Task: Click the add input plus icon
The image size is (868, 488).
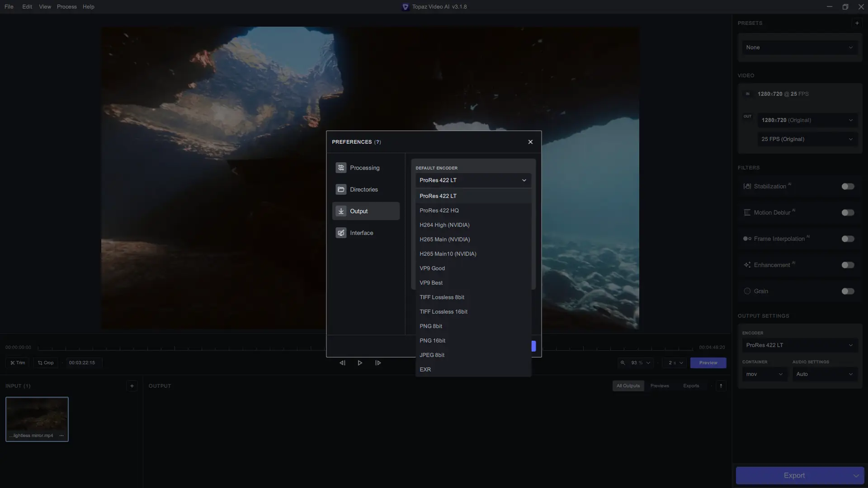Action: (x=132, y=386)
